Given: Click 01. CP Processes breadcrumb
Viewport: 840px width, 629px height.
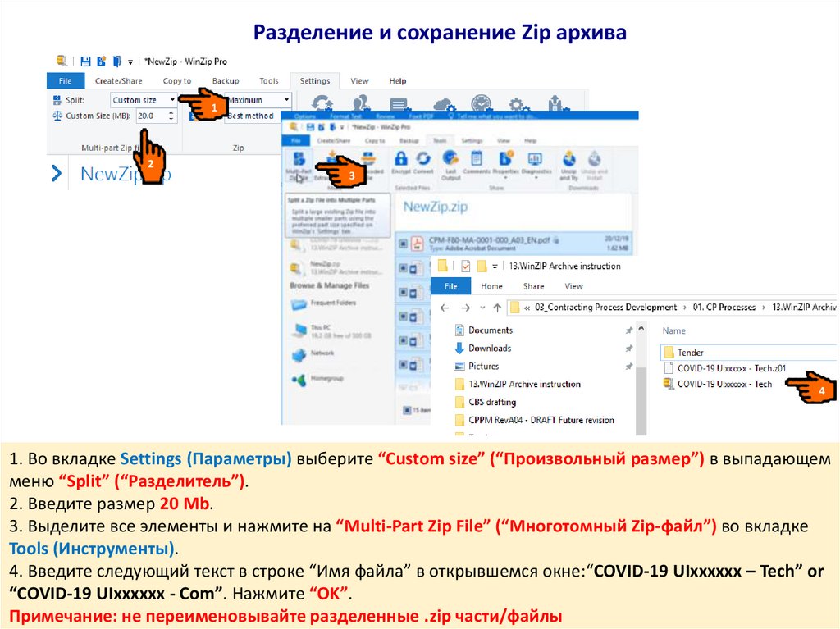Looking at the screenshot, I should point(724,307).
